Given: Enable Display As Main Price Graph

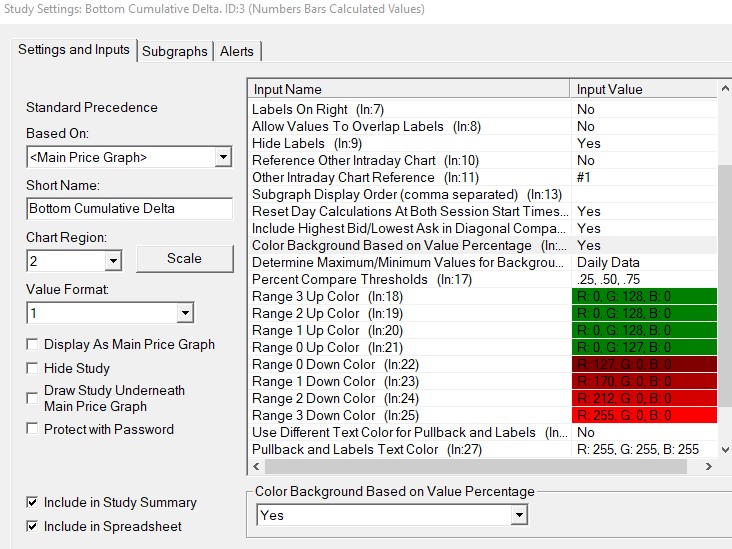Looking at the screenshot, I should pos(34,345).
